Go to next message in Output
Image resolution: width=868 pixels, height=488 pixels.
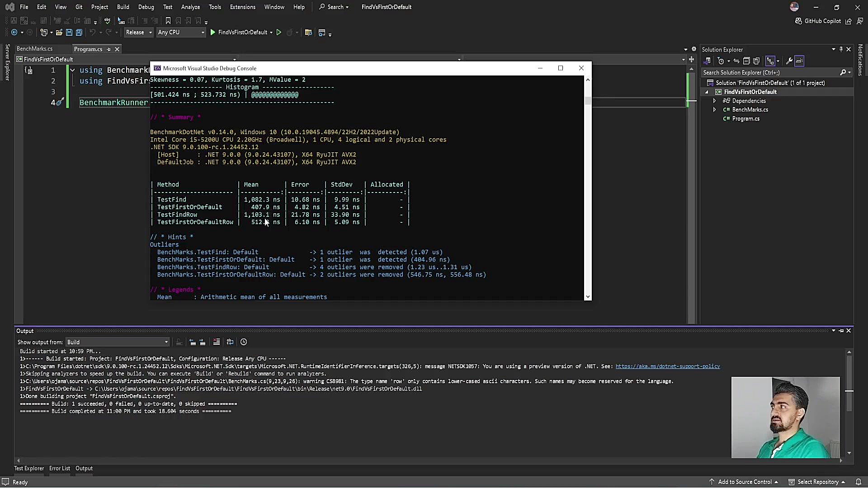pyautogui.click(x=202, y=342)
